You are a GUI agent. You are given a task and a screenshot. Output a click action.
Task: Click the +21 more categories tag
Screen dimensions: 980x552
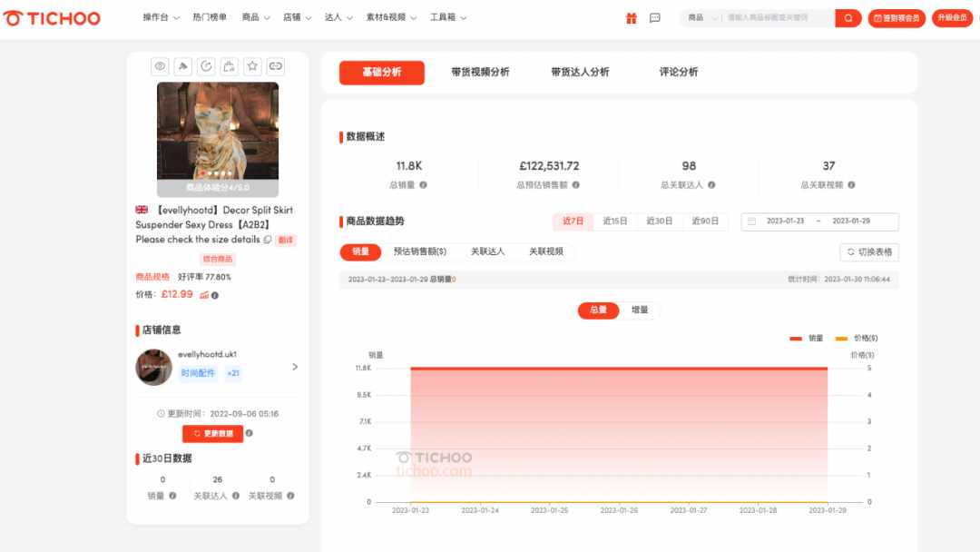[233, 373]
